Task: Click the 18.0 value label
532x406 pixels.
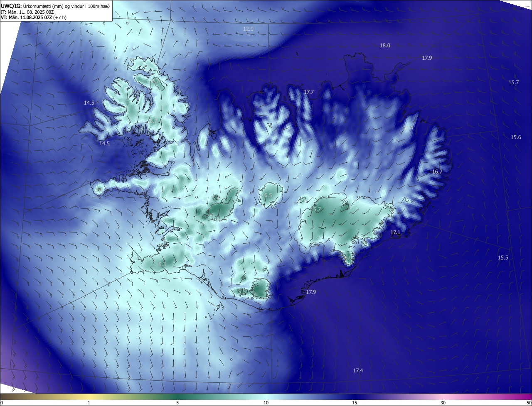Action: 385,46
